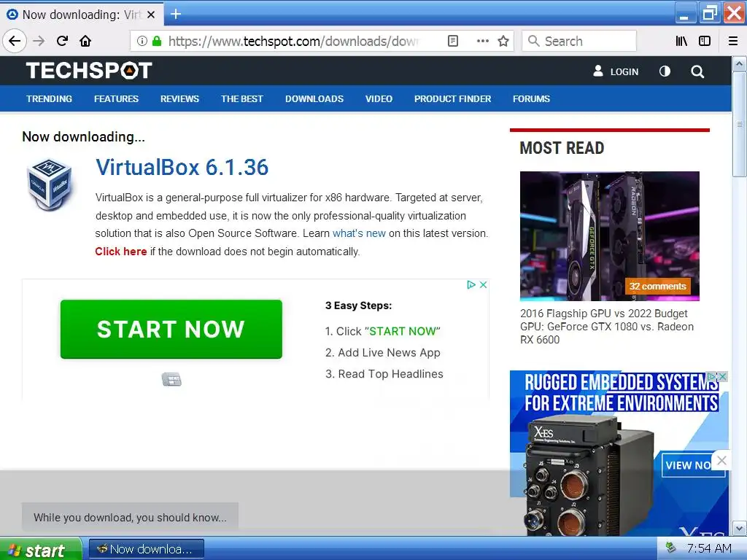
Task: Go to the TechSpot logo homepage
Action: click(89, 71)
